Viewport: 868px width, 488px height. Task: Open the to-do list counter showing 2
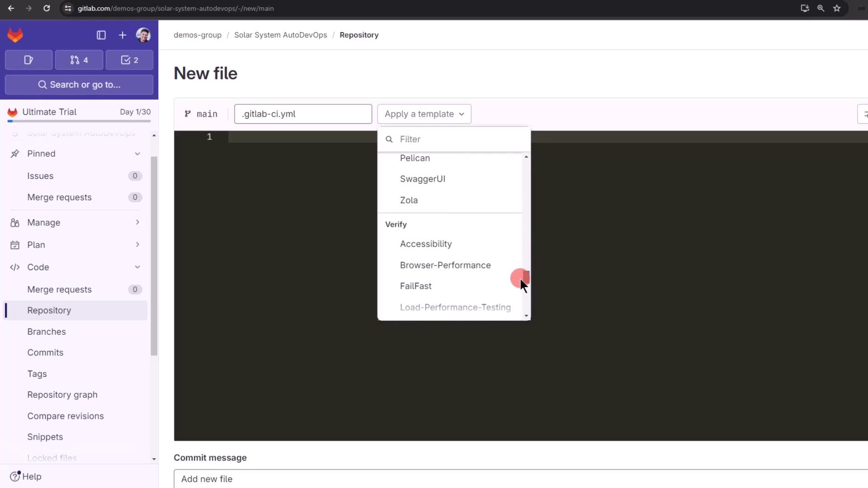click(x=129, y=60)
